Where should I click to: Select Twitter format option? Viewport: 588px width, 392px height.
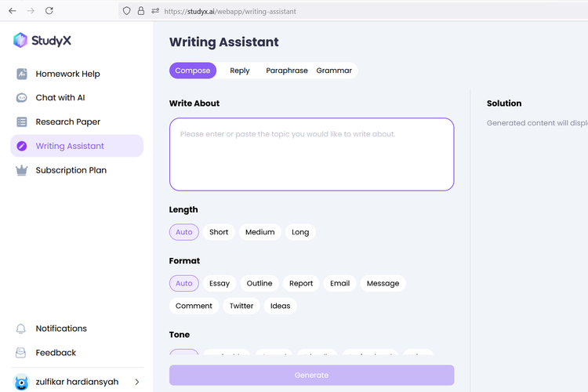pos(241,306)
